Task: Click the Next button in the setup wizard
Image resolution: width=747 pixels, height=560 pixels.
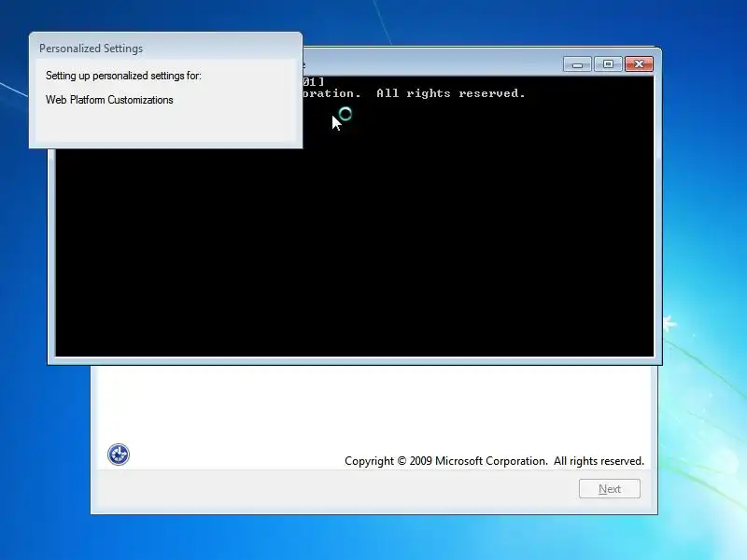Action: (x=610, y=488)
